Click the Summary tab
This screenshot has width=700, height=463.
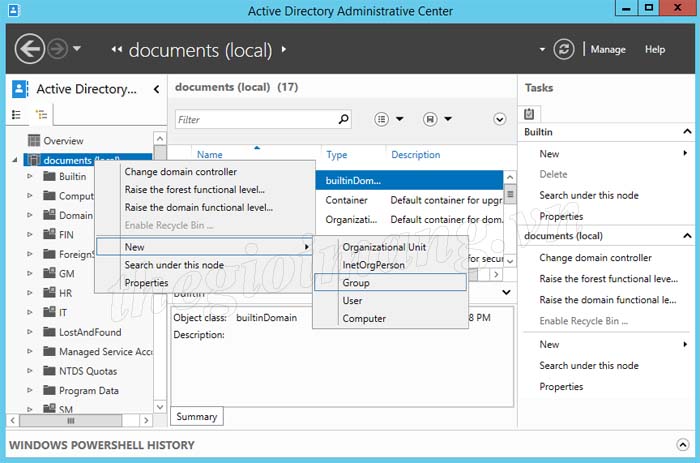pyautogui.click(x=197, y=416)
